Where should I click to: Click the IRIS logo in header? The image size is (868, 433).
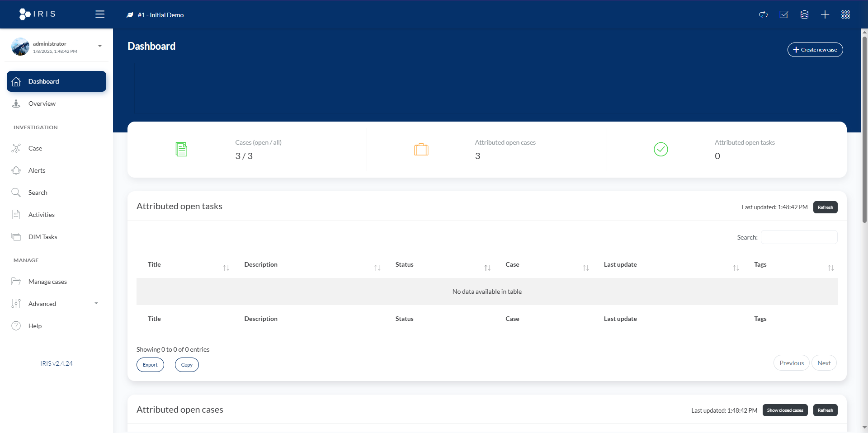(38, 14)
